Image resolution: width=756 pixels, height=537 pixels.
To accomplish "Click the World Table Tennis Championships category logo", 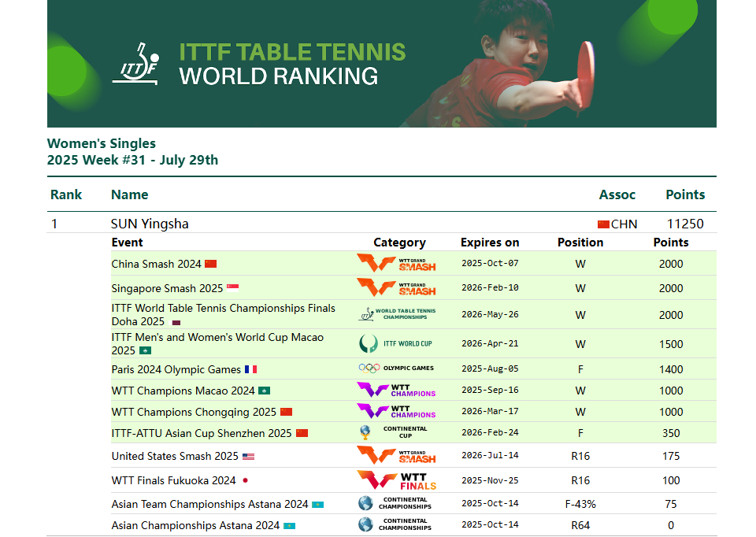I will (x=397, y=314).
